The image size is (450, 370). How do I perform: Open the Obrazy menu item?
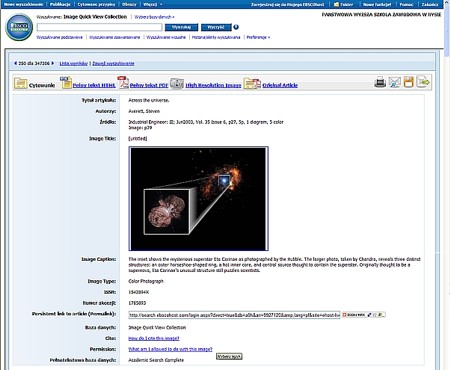click(129, 4)
